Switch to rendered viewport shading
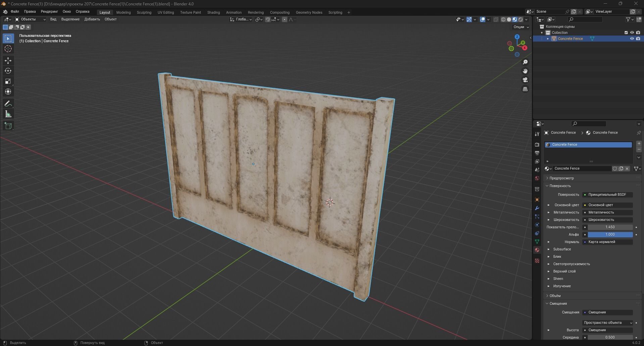This screenshot has height=346, width=644. coord(521,19)
